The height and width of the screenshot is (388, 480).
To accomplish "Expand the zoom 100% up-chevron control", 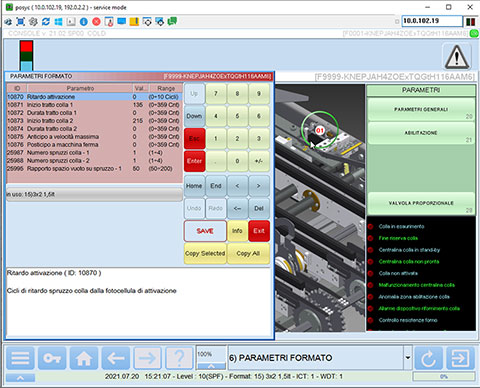I will pos(211,366).
